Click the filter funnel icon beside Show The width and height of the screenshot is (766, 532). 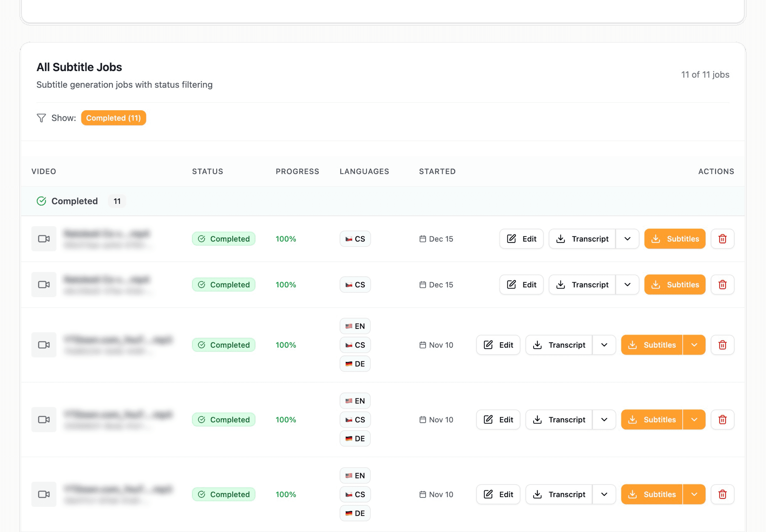(x=41, y=118)
